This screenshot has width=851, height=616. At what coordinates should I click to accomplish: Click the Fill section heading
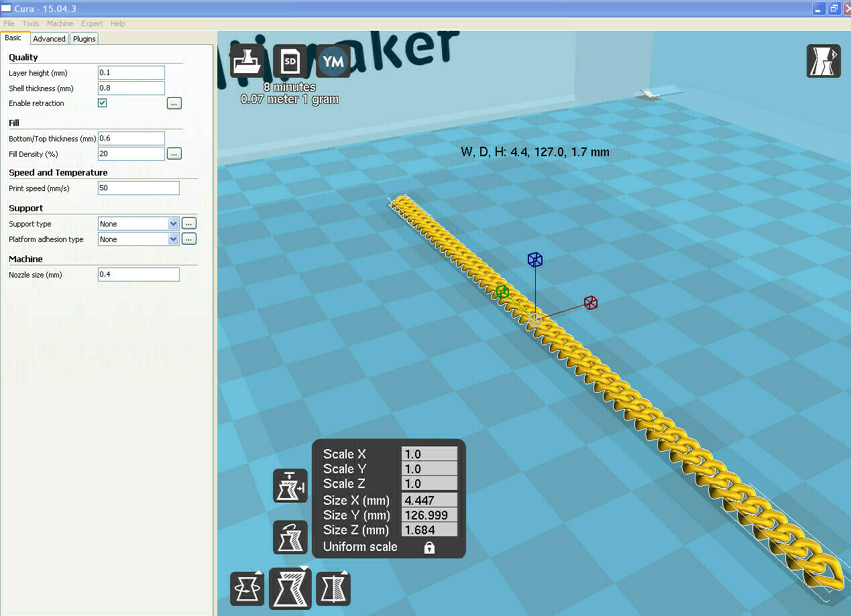point(14,123)
